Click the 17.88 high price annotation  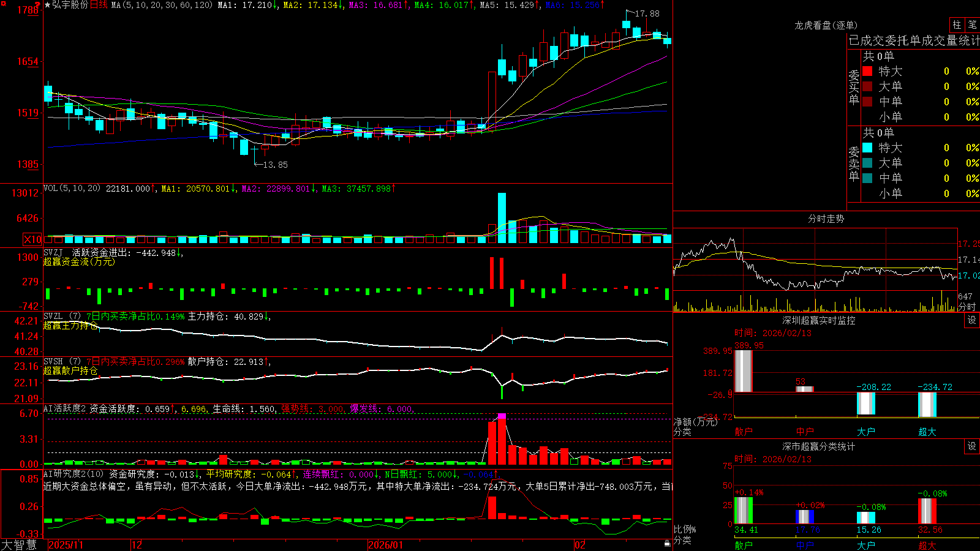pos(647,13)
